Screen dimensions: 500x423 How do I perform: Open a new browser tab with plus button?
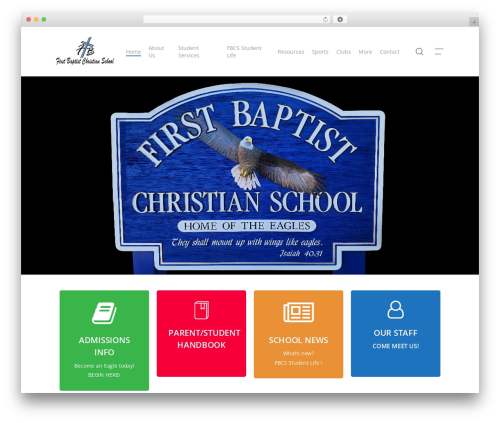pyautogui.click(x=474, y=22)
